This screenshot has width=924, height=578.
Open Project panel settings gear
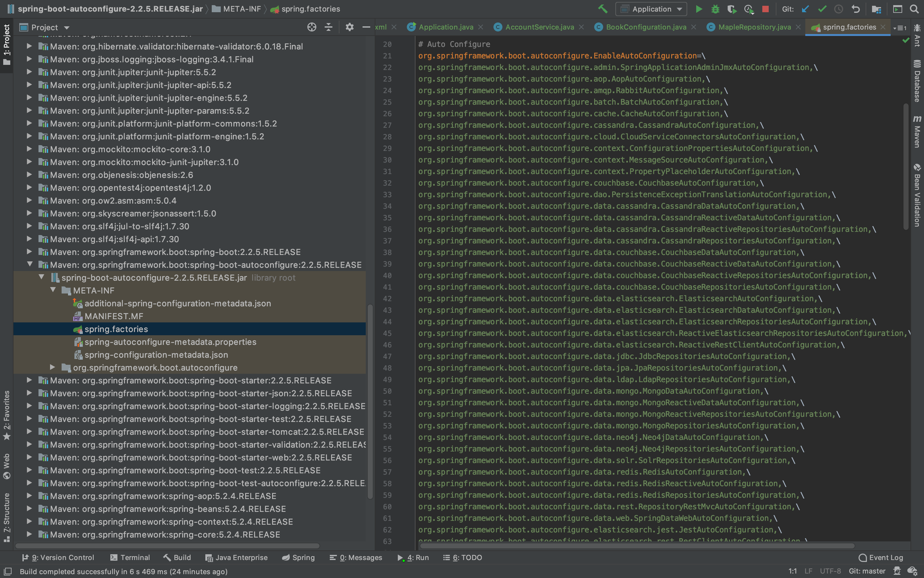pos(349,27)
